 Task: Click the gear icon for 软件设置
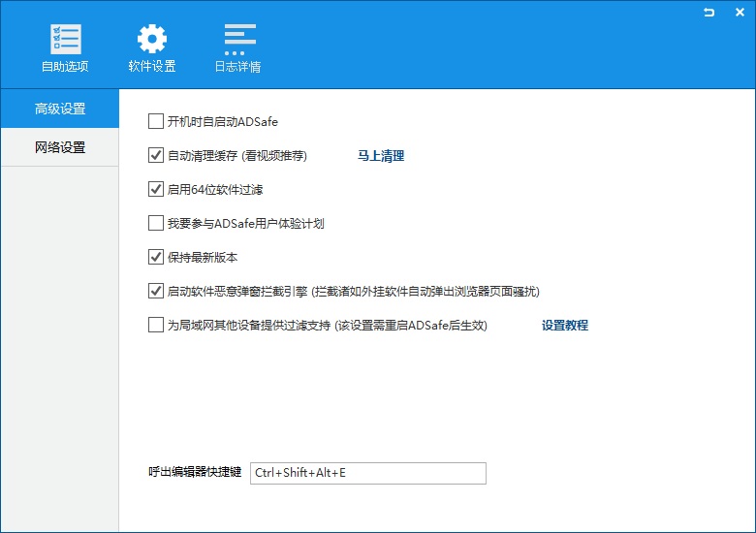coord(152,39)
